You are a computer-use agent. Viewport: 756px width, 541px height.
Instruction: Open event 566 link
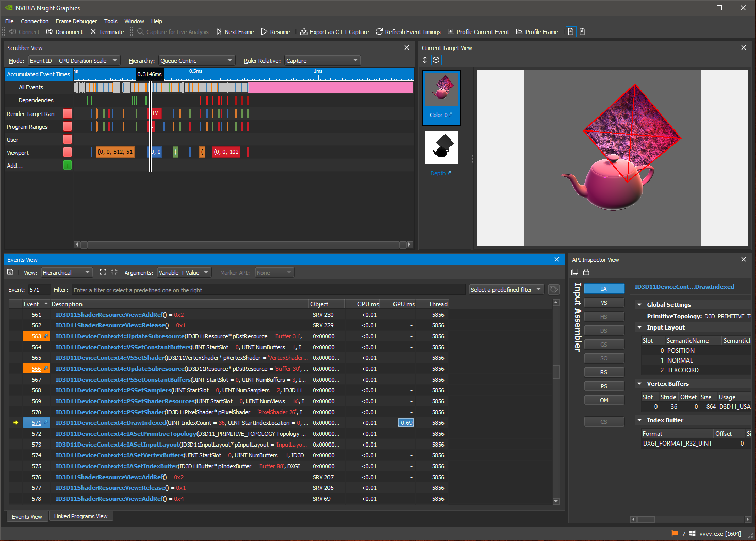pyautogui.click(x=36, y=369)
